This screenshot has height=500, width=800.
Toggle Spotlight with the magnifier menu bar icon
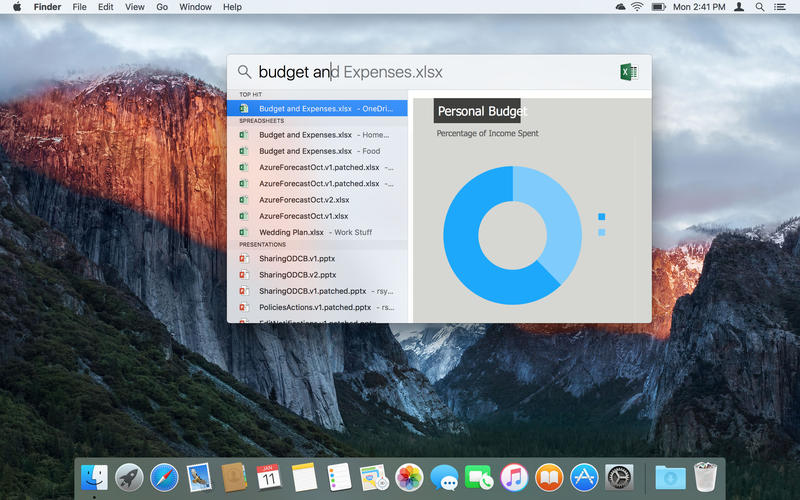(x=760, y=7)
